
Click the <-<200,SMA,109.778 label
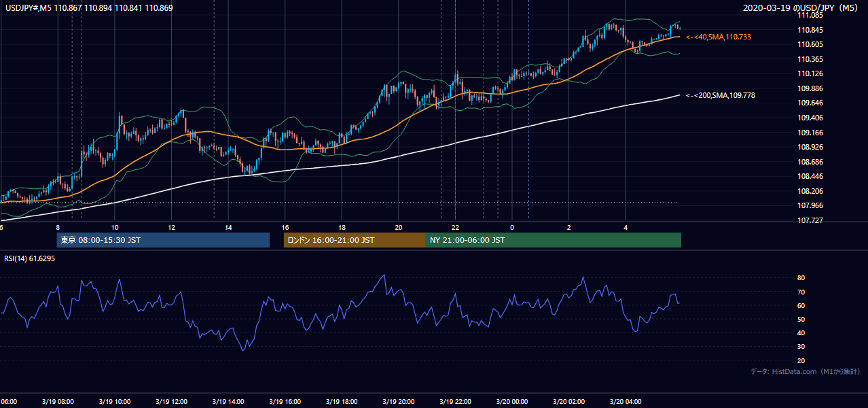pyautogui.click(x=721, y=96)
